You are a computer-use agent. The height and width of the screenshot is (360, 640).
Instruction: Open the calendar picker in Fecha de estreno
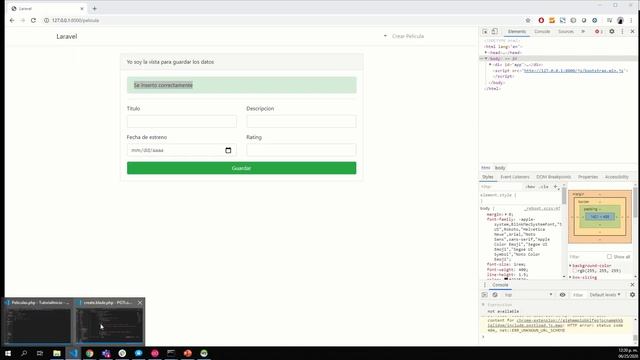228,150
